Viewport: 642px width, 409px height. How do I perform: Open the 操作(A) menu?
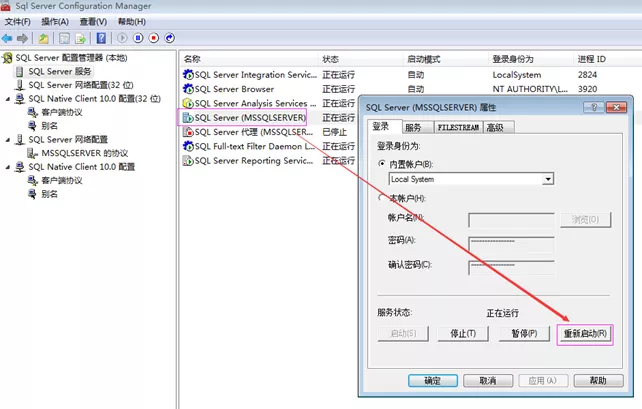(x=54, y=21)
